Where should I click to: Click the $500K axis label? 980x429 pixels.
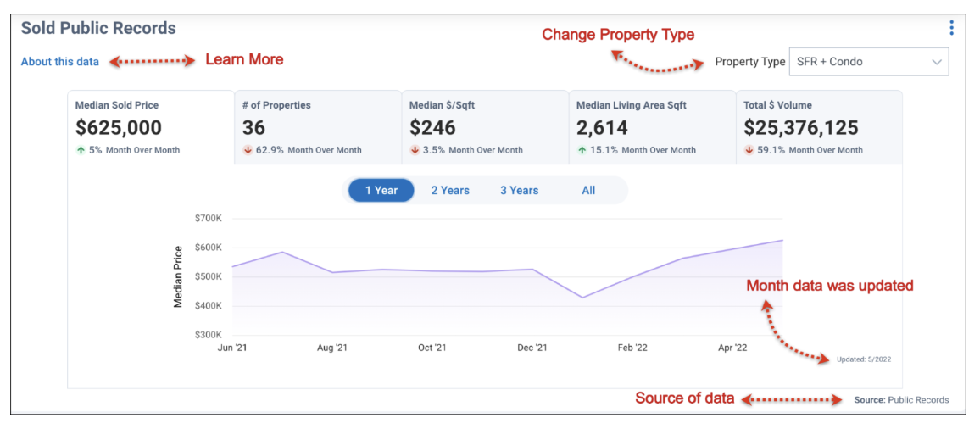pos(209,277)
